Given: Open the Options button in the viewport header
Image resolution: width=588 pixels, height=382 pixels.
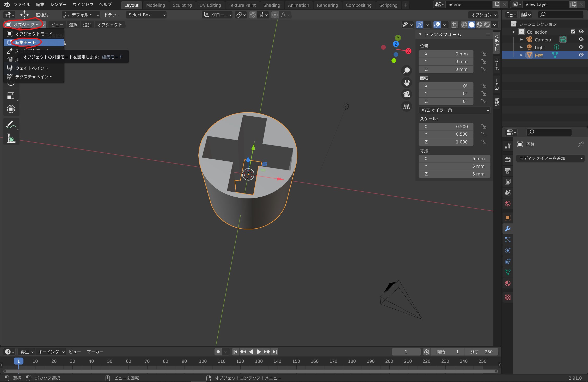Looking at the screenshot, I should [483, 15].
